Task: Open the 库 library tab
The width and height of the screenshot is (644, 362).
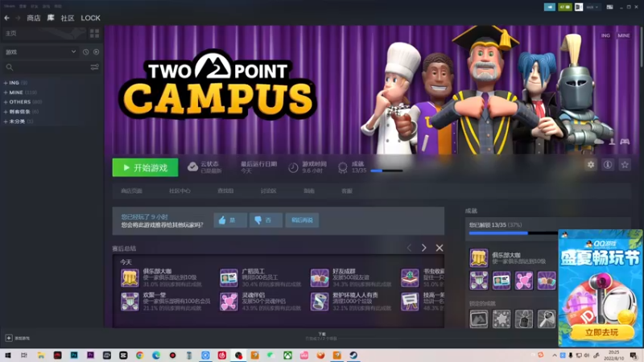Action: (51, 18)
